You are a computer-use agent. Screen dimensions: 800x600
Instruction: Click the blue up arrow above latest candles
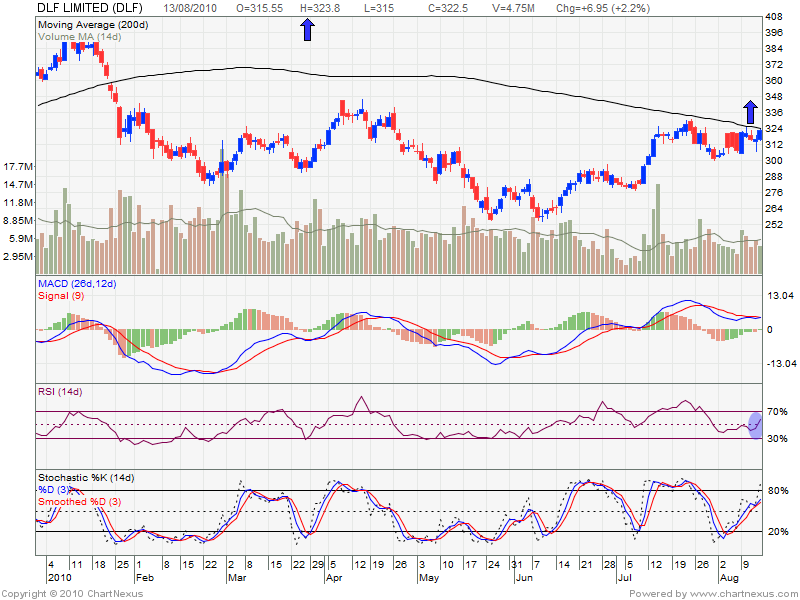(x=750, y=111)
